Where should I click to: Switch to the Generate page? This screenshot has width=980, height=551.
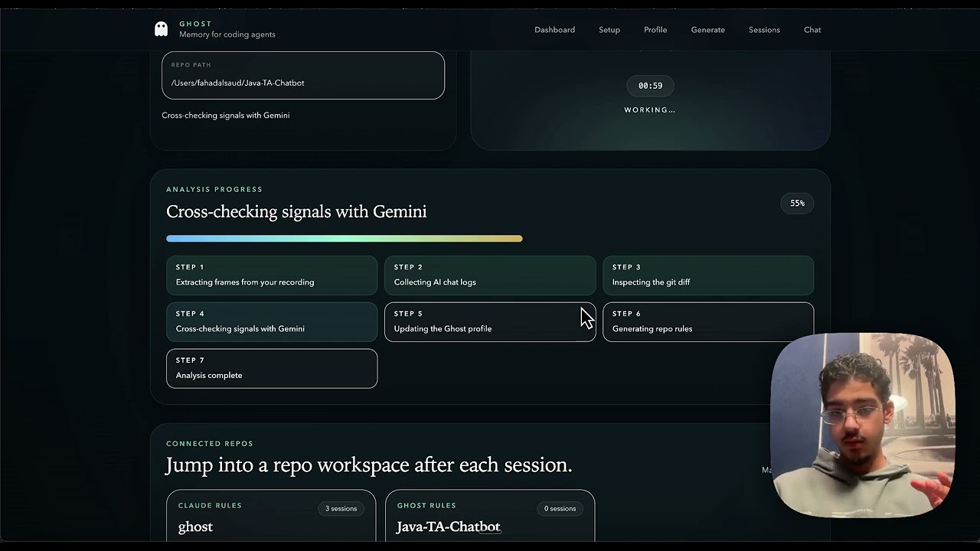tap(708, 30)
